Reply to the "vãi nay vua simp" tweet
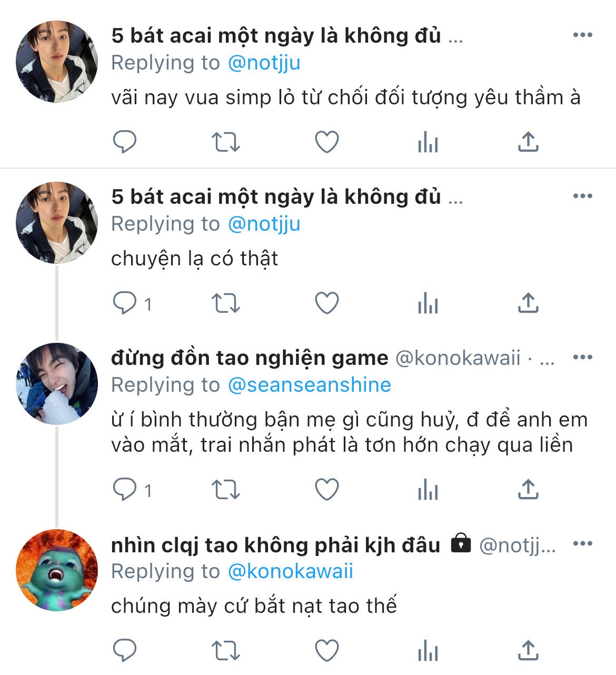Image resolution: width=616 pixels, height=675 pixels. click(125, 142)
